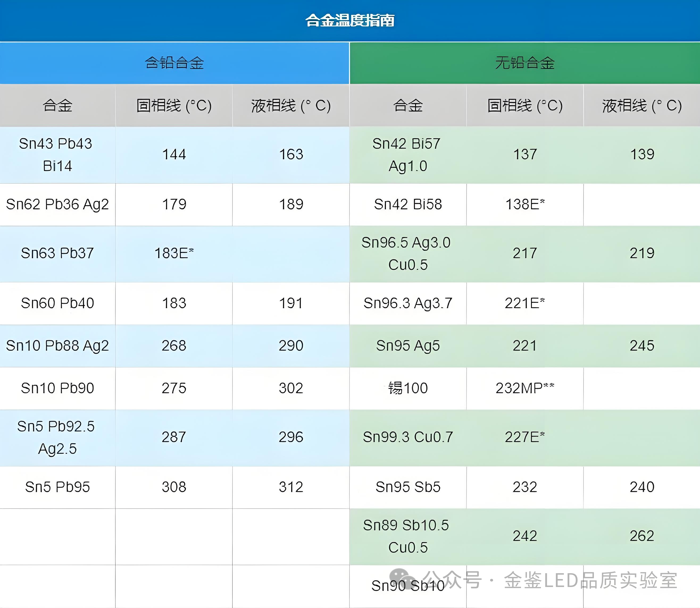Image resolution: width=700 pixels, height=608 pixels.
Task: Select the 无铅合金 section header
Action: click(x=524, y=63)
